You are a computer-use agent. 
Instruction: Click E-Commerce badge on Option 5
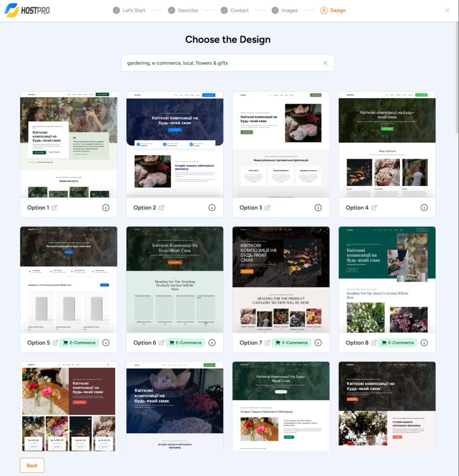point(79,343)
